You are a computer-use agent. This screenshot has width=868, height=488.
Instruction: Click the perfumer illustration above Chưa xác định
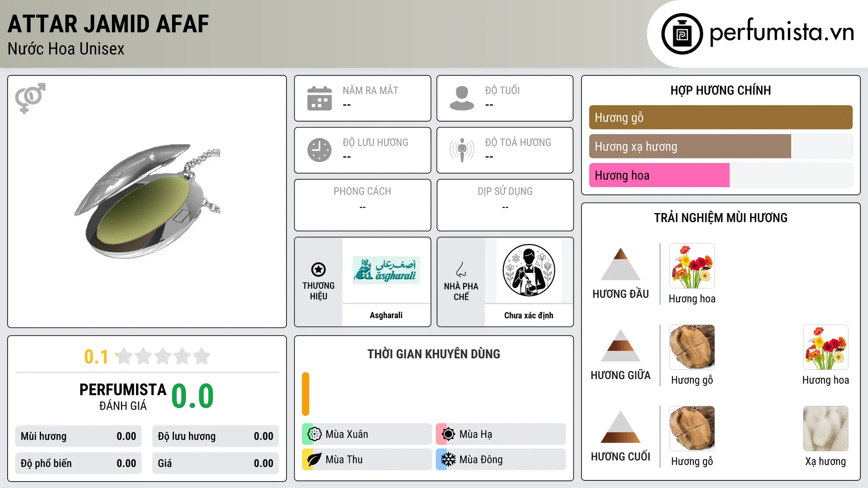pos(529,270)
